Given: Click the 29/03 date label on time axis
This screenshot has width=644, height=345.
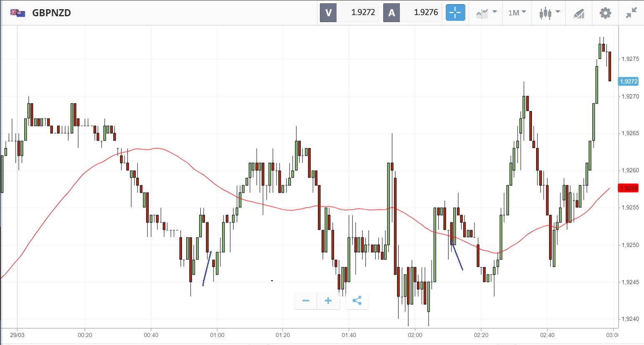Looking at the screenshot, I should tap(17, 335).
